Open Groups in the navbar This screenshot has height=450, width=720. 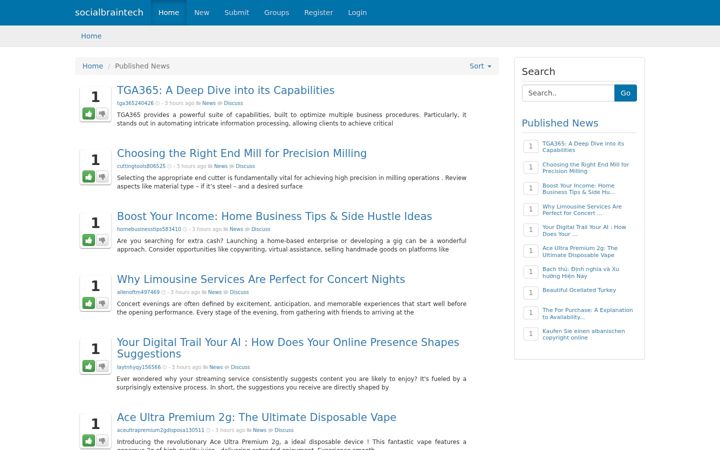tap(276, 12)
